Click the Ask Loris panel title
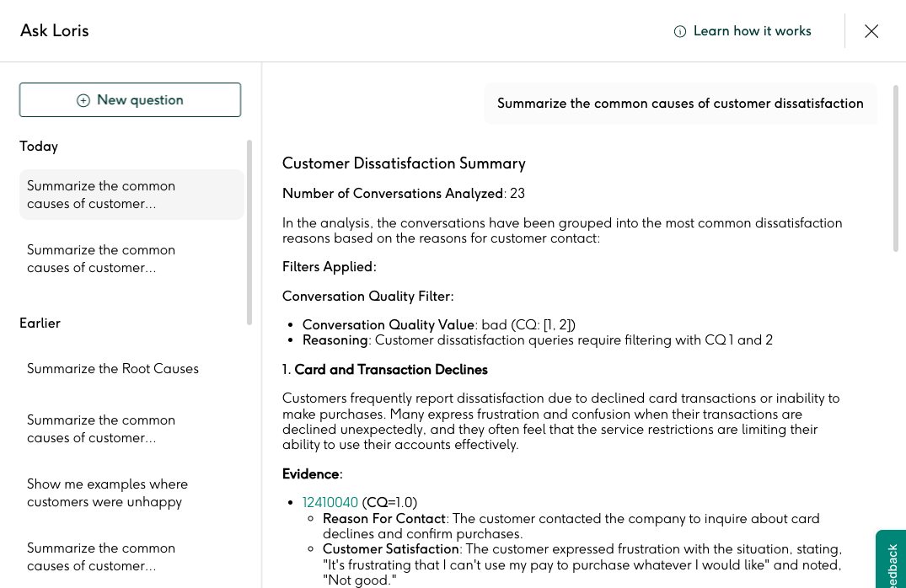Viewport: 906px width, 588px height. click(x=55, y=31)
